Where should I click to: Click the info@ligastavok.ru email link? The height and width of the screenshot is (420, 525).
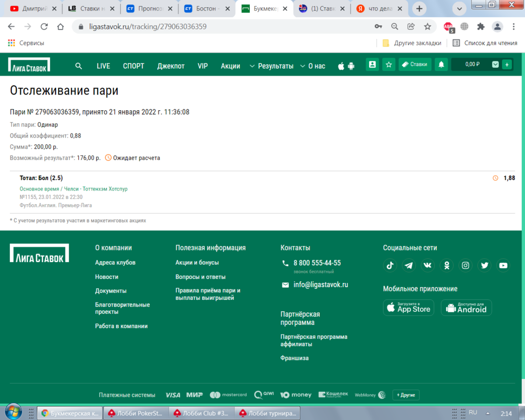coord(321,285)
